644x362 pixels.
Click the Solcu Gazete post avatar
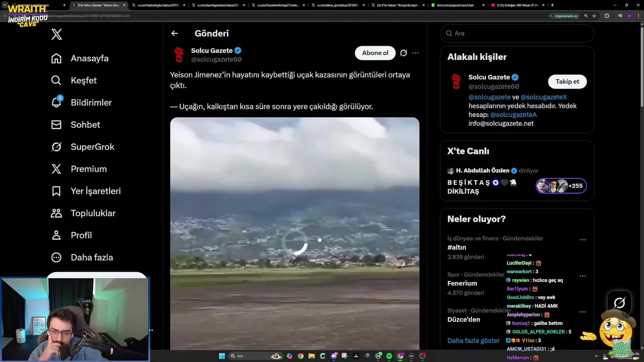tap(179, 55)
